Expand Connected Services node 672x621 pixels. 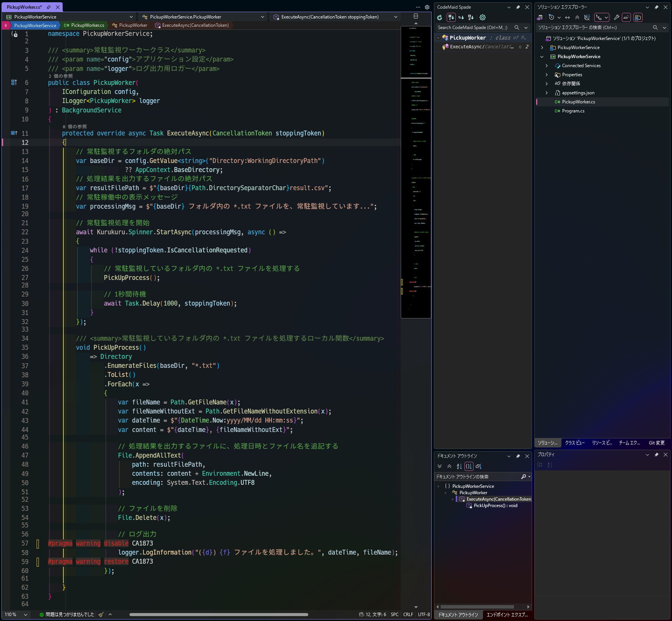tap(547, 66)
